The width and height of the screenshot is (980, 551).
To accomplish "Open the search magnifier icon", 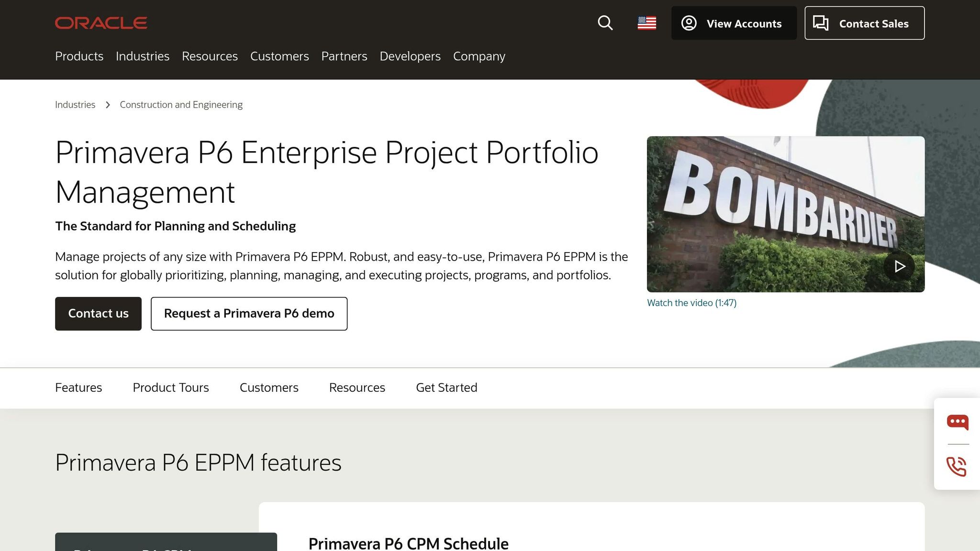I will (605, 23).
